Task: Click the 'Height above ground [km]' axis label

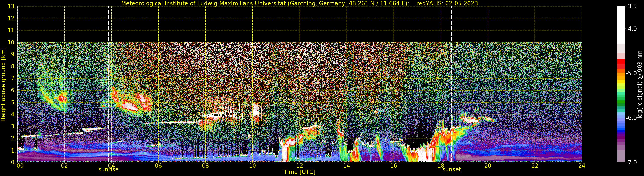Action: pyautogui.click(x=3, y=84)
